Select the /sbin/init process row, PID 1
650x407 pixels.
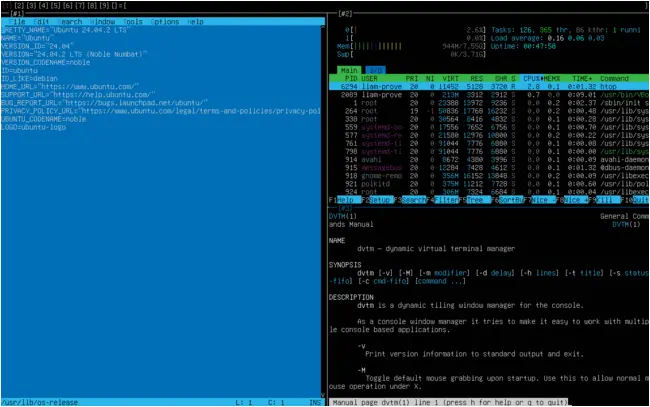coord(489,103)
